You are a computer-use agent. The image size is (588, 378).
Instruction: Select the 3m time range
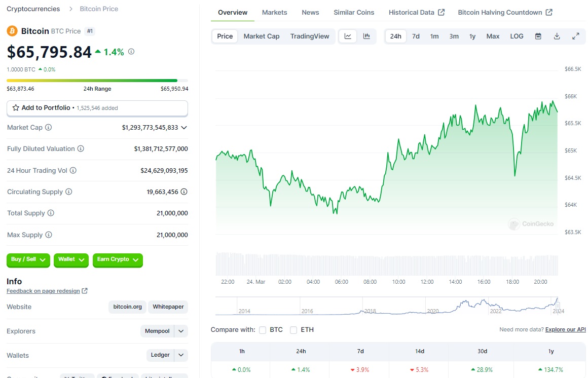pos(454,36)
